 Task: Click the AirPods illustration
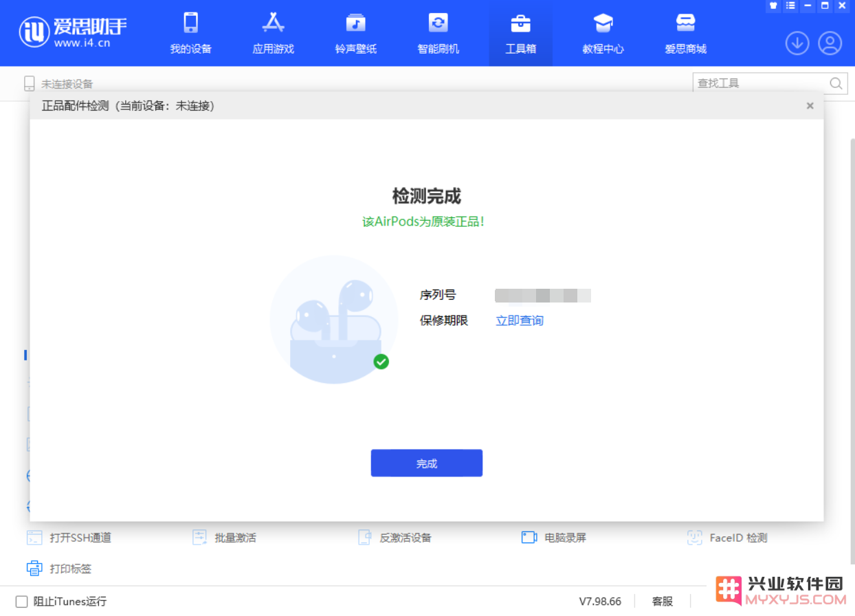(x=334, y=320)
